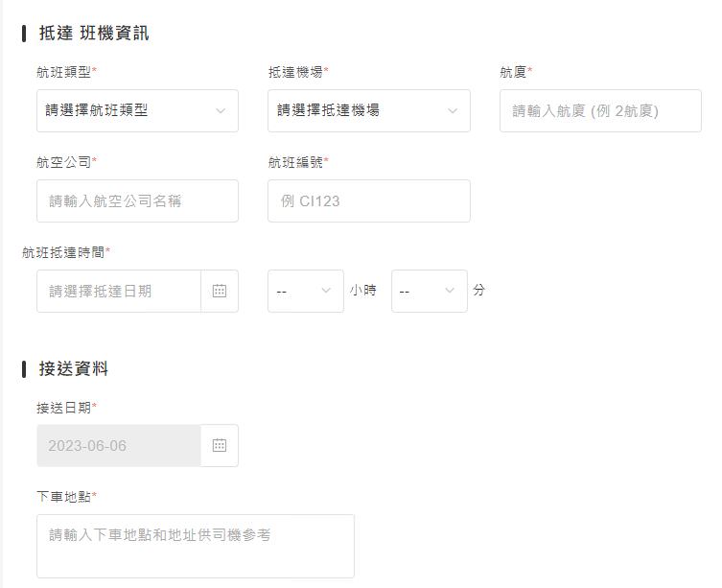Click the 接送日期 field label
The width and height of the screenshot is (722, 588).
63,408
